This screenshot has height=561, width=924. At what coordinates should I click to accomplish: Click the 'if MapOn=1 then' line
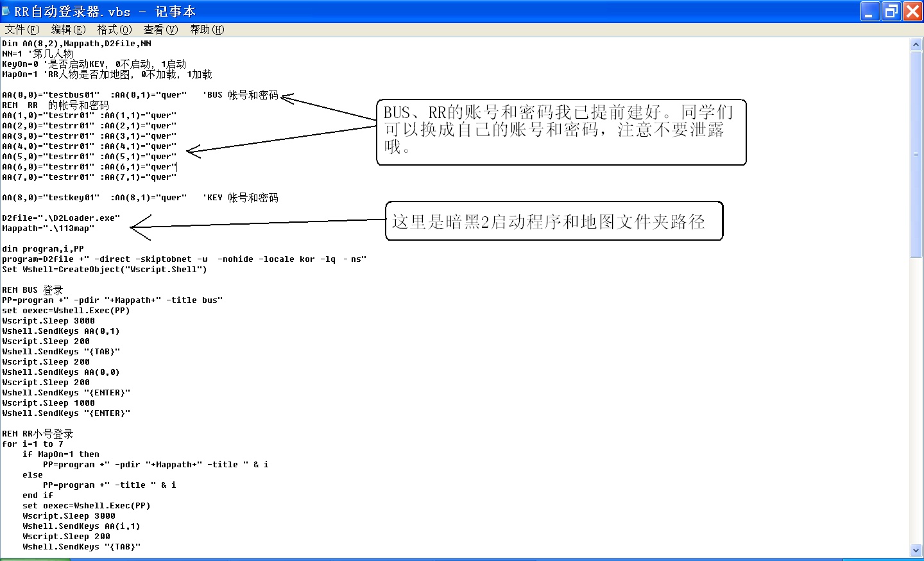coord(61,454)
